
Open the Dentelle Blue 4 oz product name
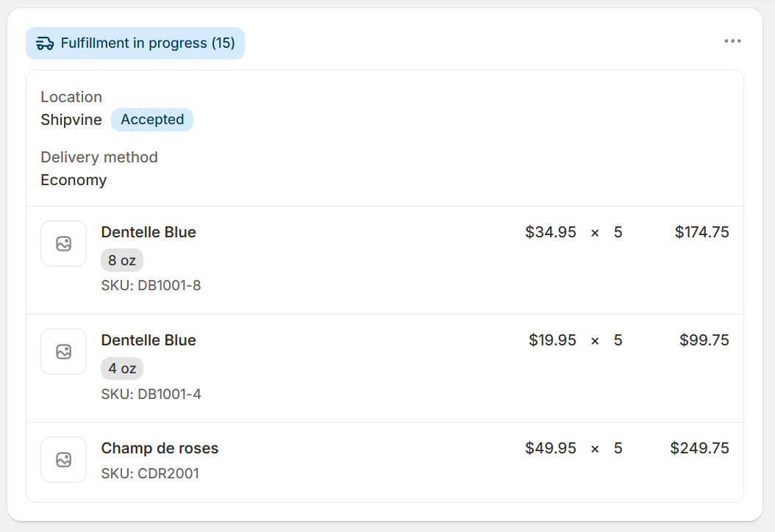(149, 340)
